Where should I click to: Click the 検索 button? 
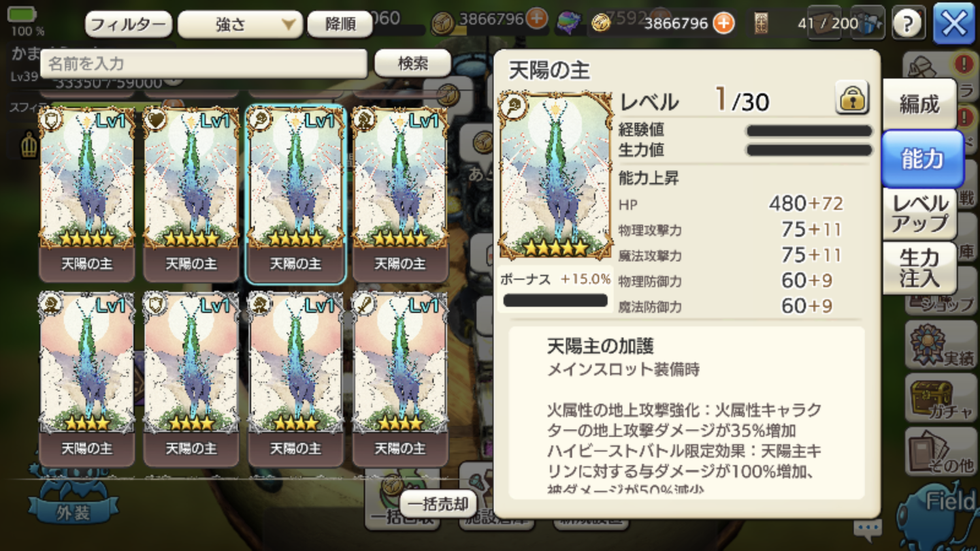[412, 63]
